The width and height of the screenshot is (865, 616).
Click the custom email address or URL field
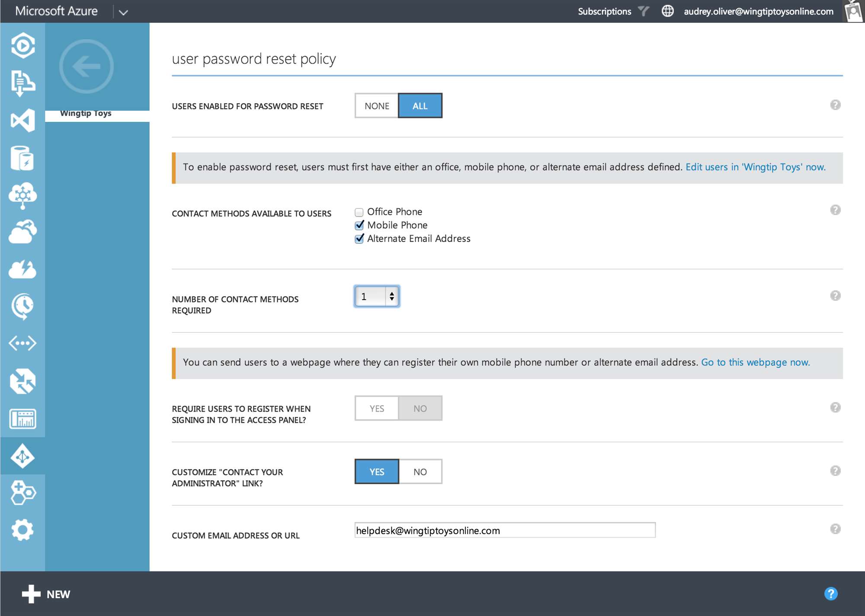click(505, 530)
